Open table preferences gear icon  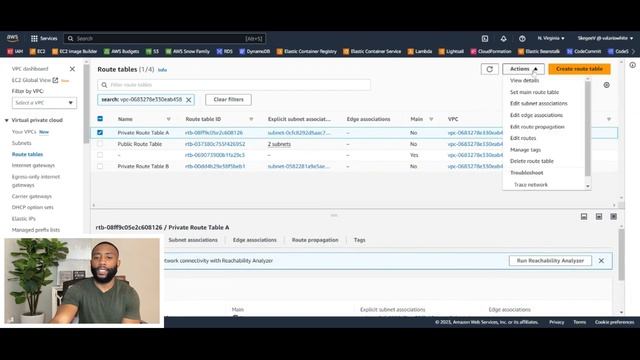point(607,85)
